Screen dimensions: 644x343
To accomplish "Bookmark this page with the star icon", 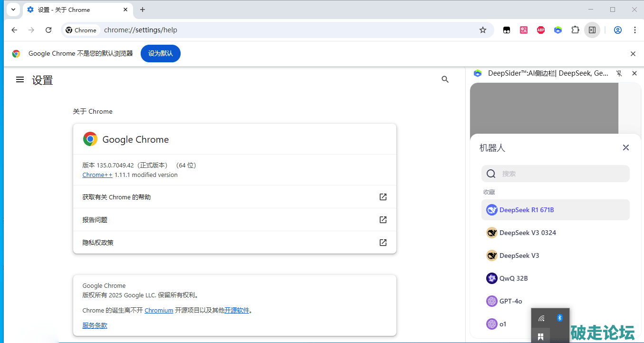I will pos(483,30).
